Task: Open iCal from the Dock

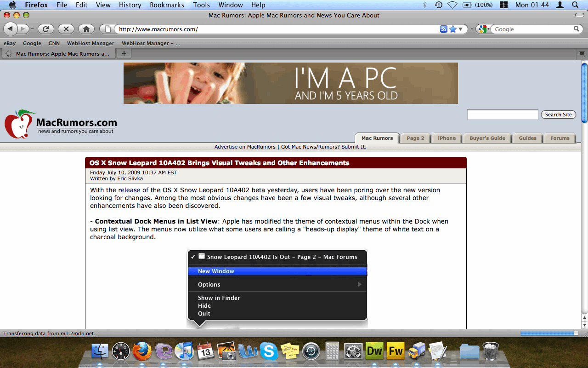Action: (206, 351)
